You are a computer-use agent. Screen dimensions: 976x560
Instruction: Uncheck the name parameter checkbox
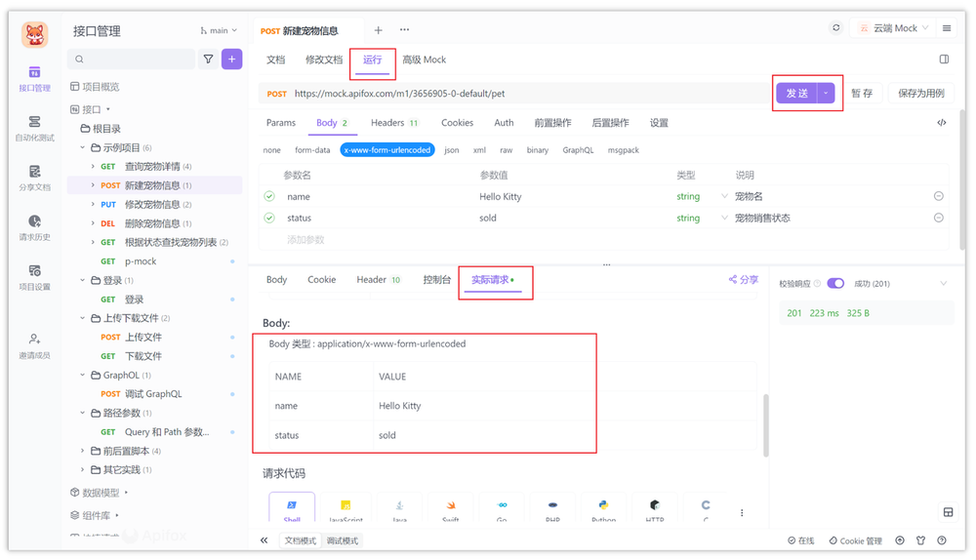269,197
